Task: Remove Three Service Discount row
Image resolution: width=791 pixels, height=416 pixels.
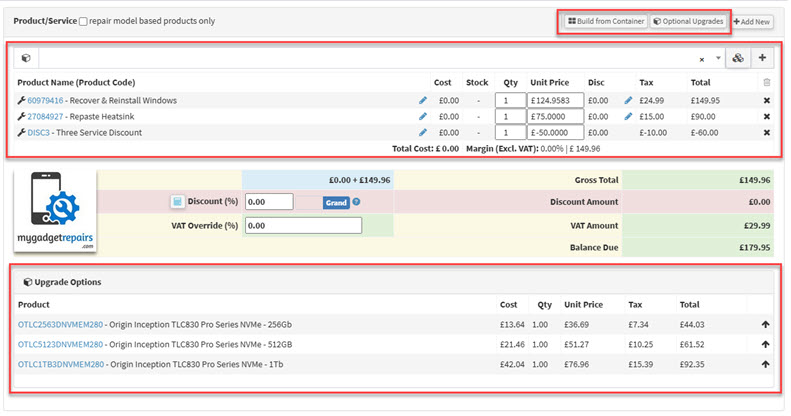Action: tap(767, 133)
